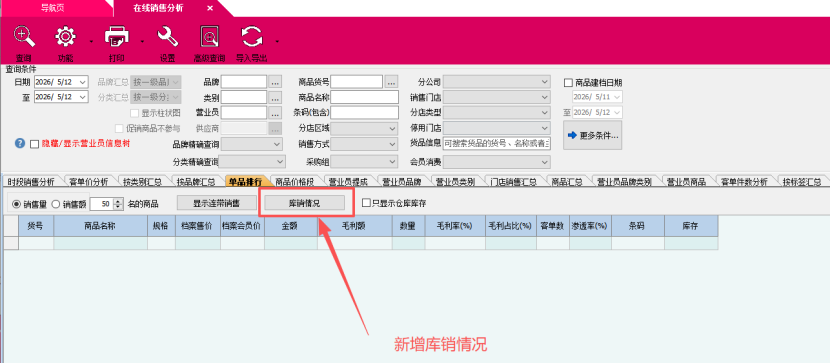Click the 条码(包含) input field
The image size is (830, 363).
pyautogui.click(x=365, y=113)
